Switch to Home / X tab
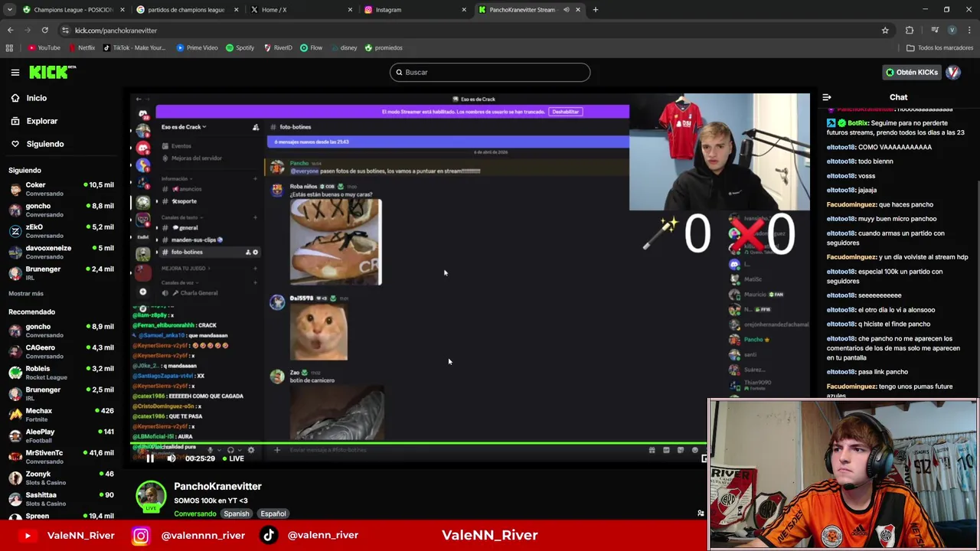Image resolution: width=980 pixels, height=551 pixels. pyautogui.click(x=301, y=9)
